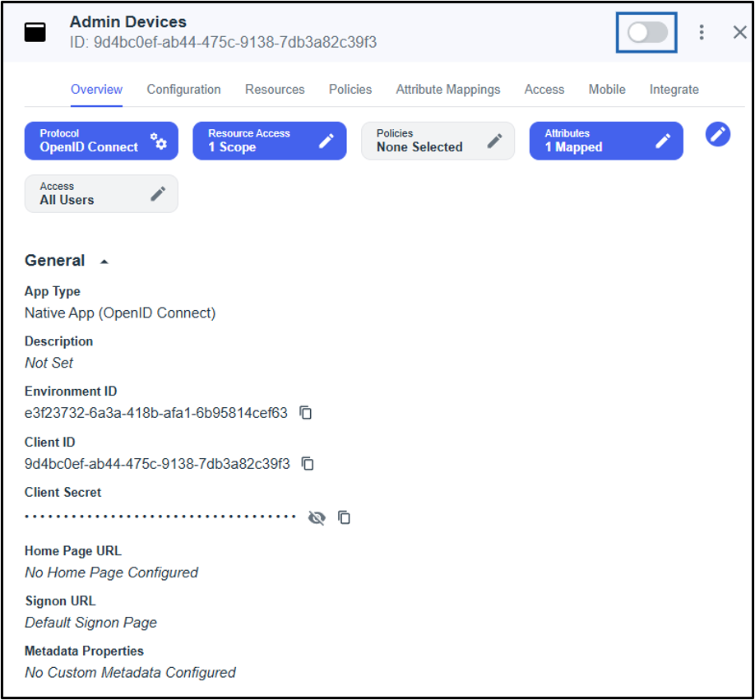
Task: Open the Attribute Mappings tab
Action: pos(447,90)
